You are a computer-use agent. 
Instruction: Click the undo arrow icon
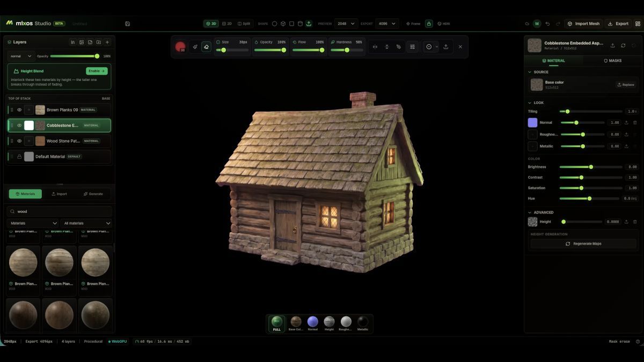(547, 24)
